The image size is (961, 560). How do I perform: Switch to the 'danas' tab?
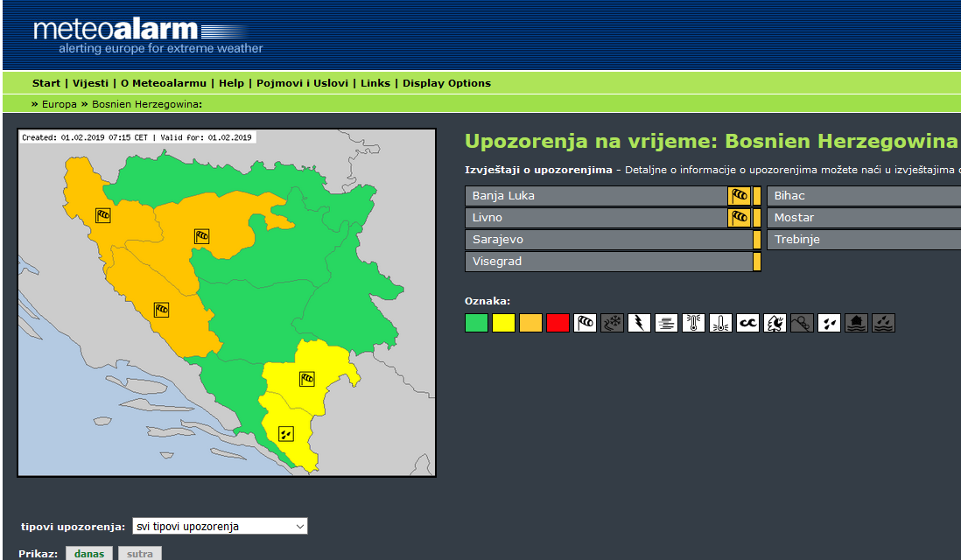coord(89,553)
